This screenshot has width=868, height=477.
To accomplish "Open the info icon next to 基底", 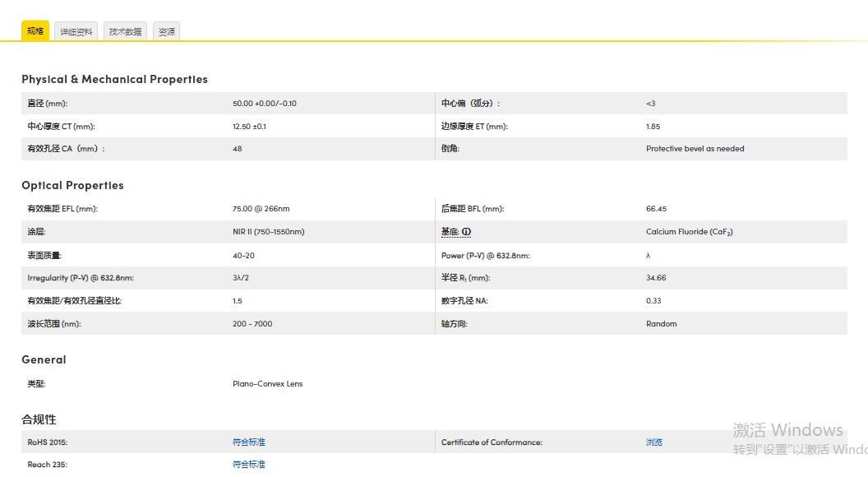I will 466,231.
